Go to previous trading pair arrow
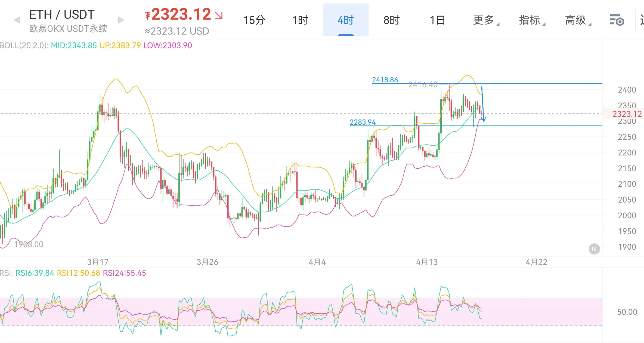This screenshot has height=343, width=644. coord(17,20)
